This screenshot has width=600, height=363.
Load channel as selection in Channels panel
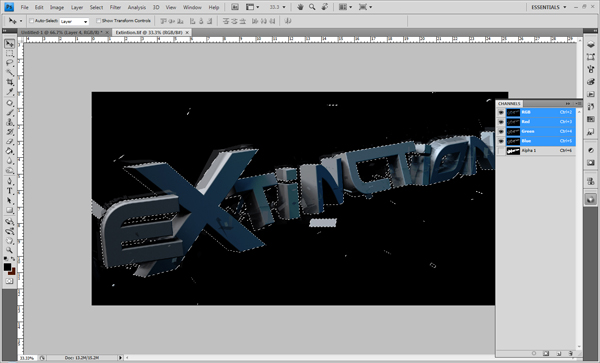point(534,354)
